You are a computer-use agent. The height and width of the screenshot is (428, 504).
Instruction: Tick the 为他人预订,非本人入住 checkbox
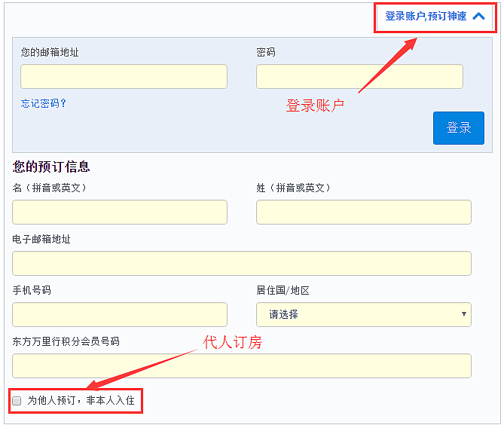[17, 401]
